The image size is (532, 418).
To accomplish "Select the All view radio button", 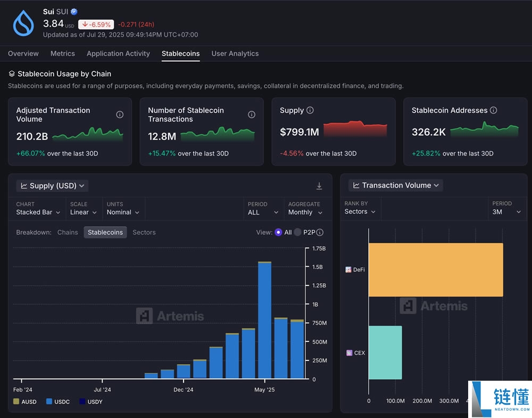I will click(x=278, y=232).
